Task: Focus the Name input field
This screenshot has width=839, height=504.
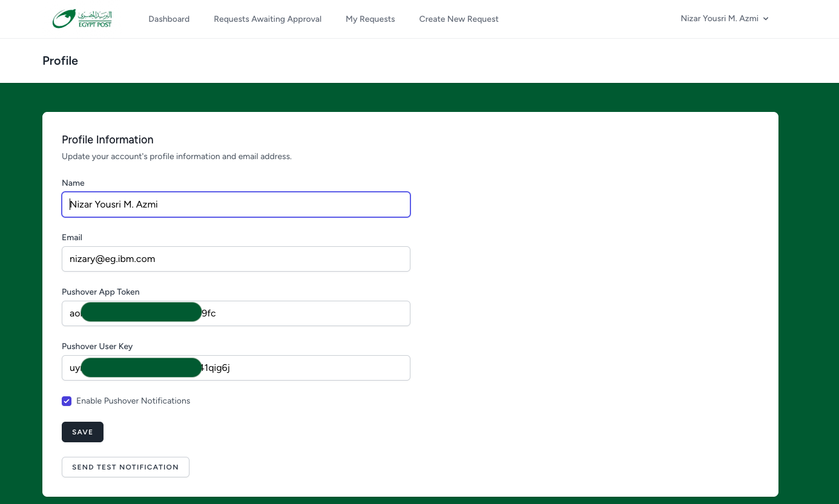Action: pos(236,205)
